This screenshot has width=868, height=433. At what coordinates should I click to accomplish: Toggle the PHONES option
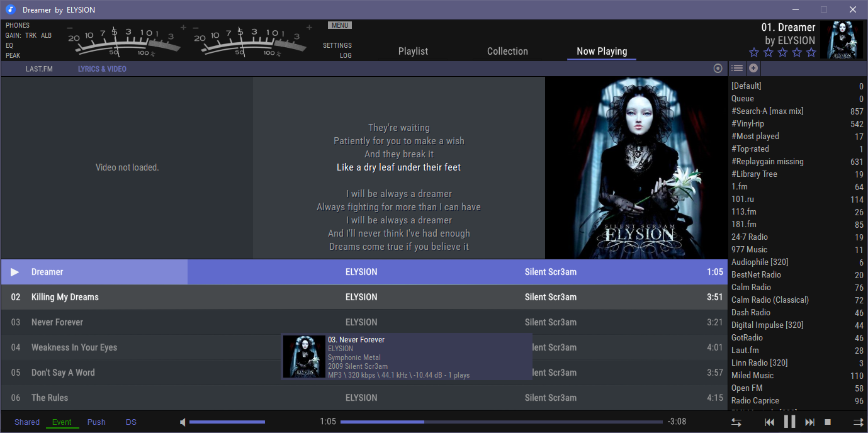[18, 26]
